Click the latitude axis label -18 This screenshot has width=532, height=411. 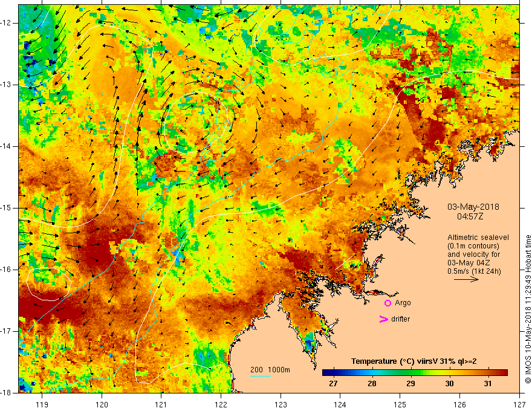click(x=7, y=393)
